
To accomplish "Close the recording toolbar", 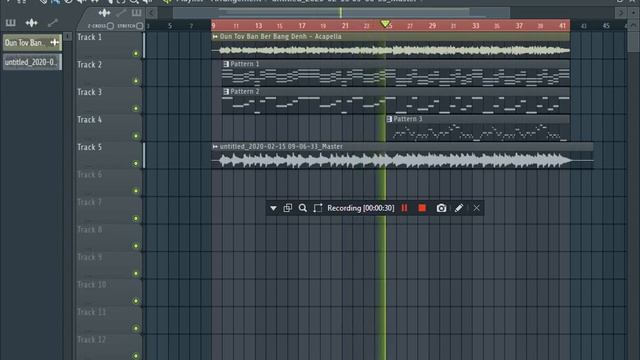I will click(x=477, y=208).
